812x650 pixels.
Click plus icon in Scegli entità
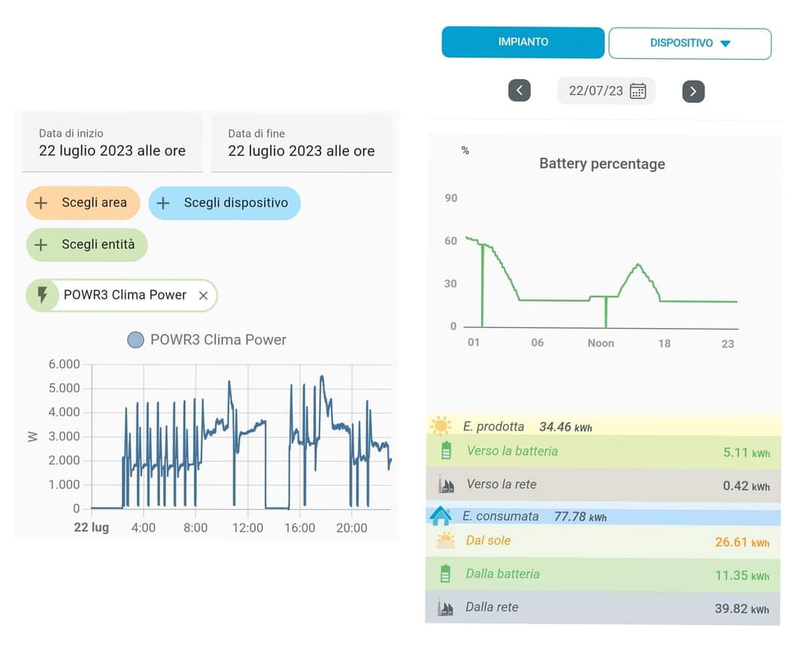(41, 245)
